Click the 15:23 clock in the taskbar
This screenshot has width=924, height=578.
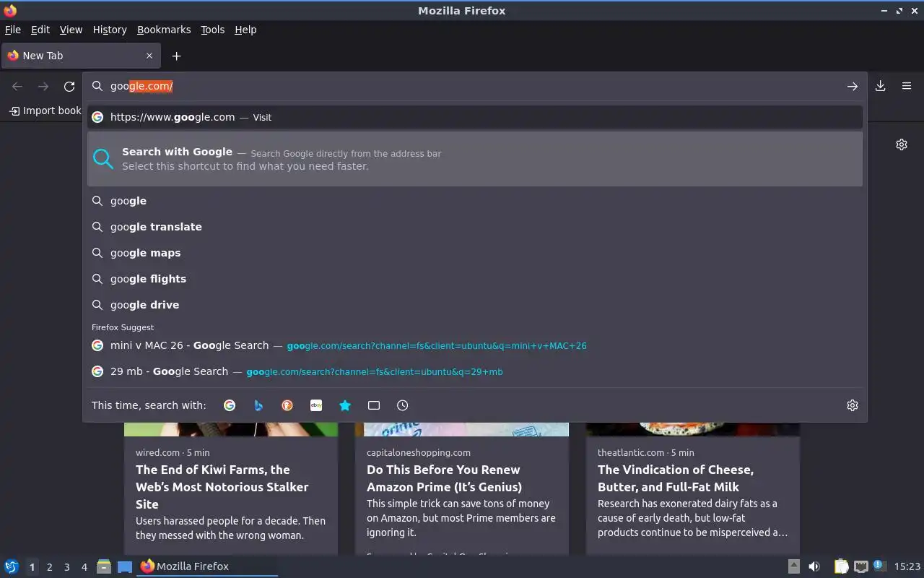tap(907, 566)
